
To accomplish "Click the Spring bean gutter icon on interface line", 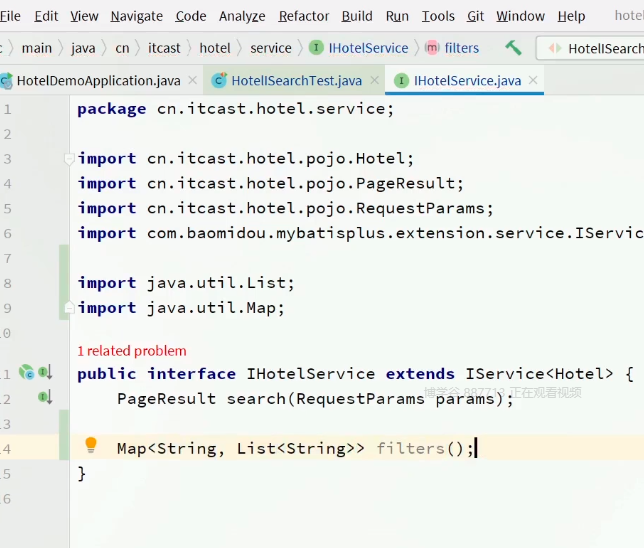I will point(27,373).
